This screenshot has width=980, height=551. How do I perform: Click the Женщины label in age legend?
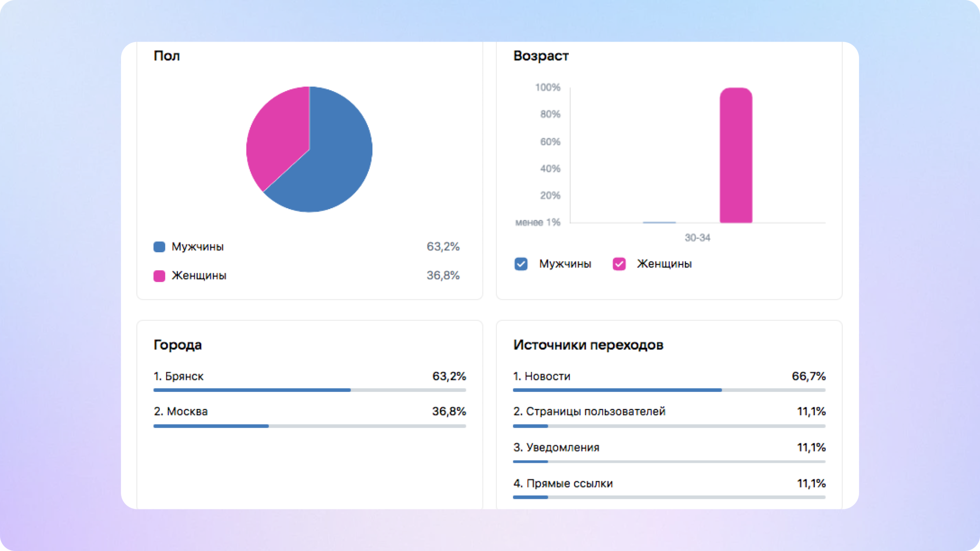click(x=664, y=264)
